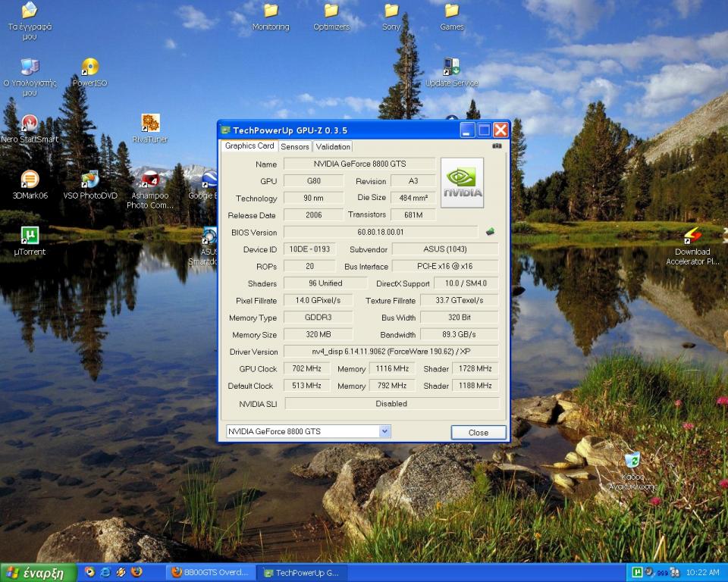Click the GPU-Z title bar app icon
The width and height of the screenshot is (728, 582).
(x=226, y=130)
